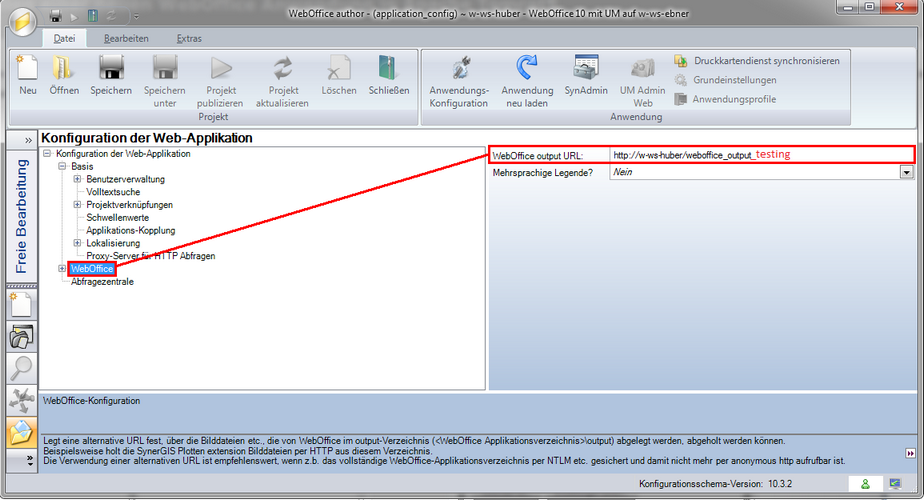The image size is (924, 500).
Task: Select Proxy-Server für HTTP Abfragen
Action: [x=150, y=256]
